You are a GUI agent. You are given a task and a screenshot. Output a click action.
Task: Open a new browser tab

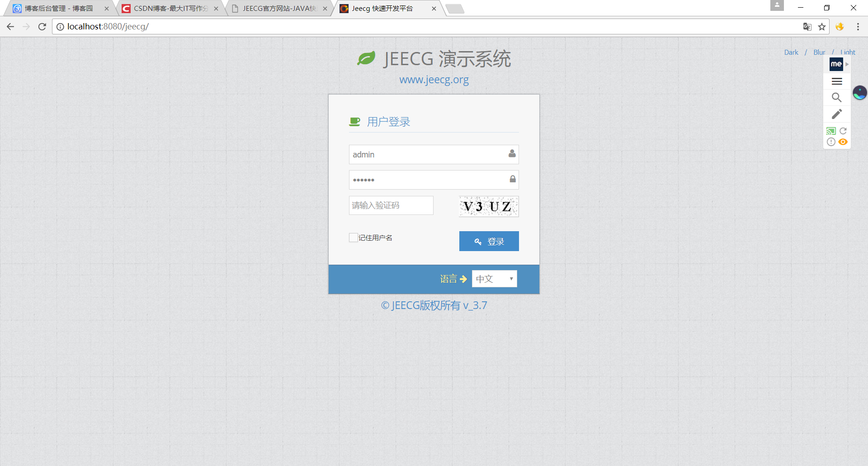(455, 9)
